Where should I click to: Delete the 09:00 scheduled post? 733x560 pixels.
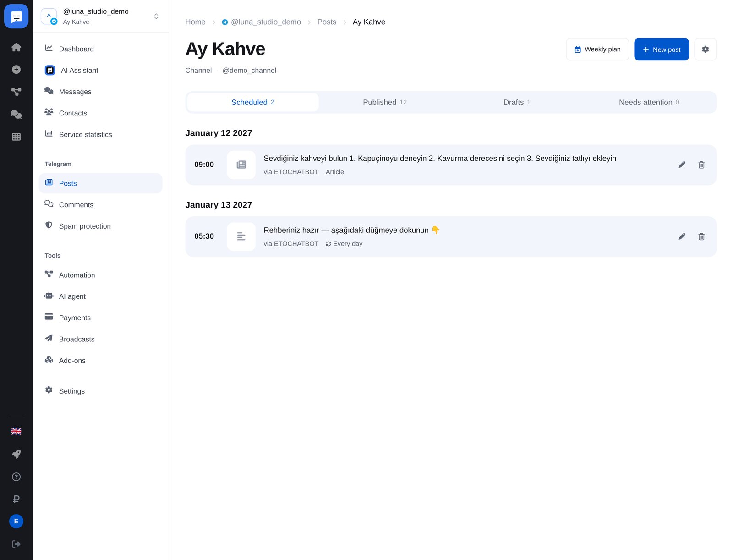701,165
